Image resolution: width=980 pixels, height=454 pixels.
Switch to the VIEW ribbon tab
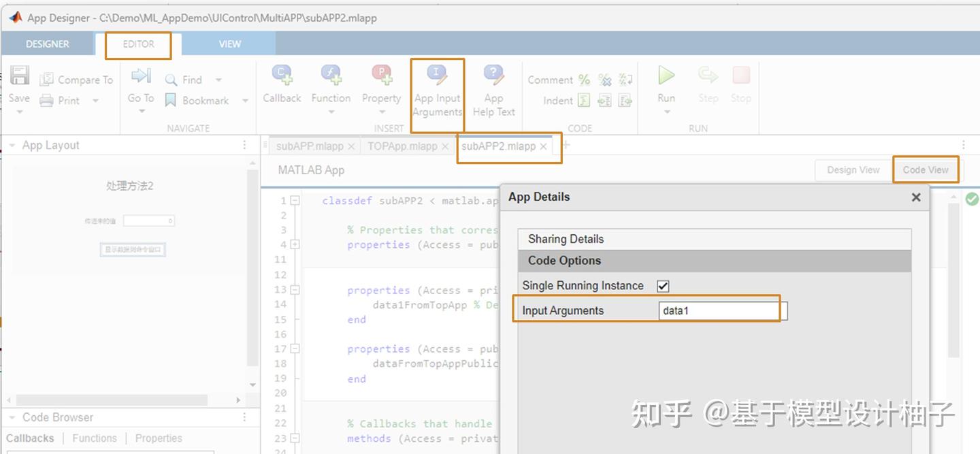229,44
